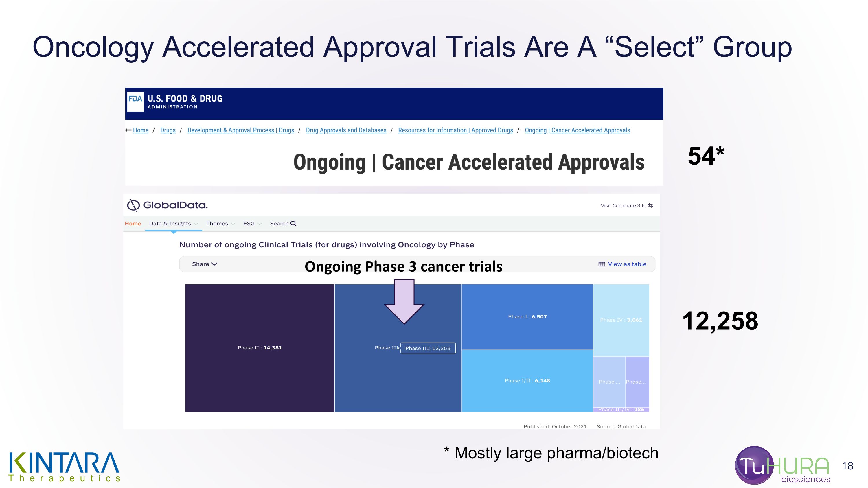Select the Home tab in GlobalData navigation

pos(133,224)
